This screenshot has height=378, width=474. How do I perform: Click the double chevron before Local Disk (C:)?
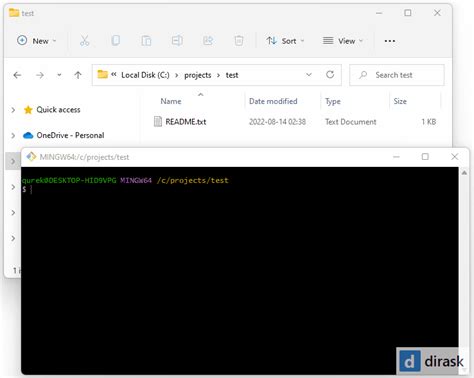pos(114,74)
